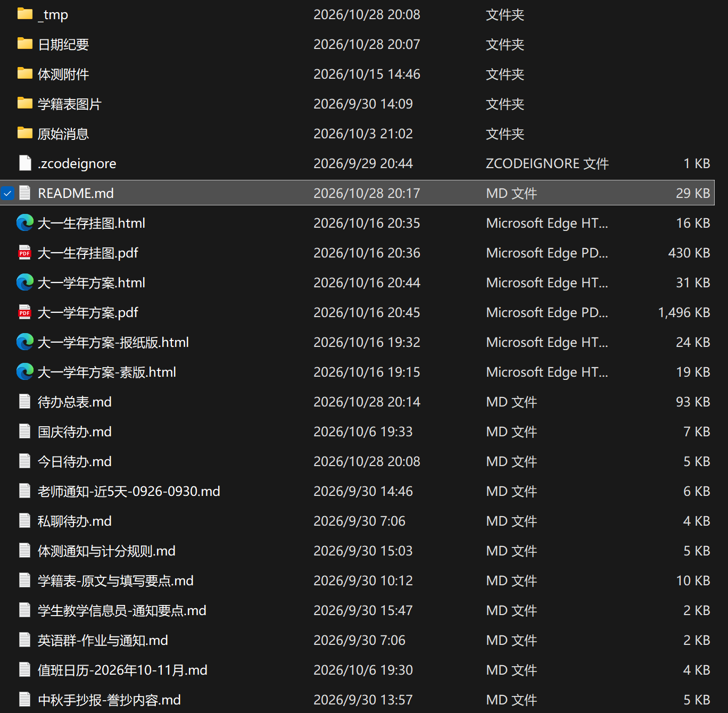This screenshot has width=728, height=713.
Task: Click the Edge icon for 大一生存挂图.html
Action: (x=25, y=222)
